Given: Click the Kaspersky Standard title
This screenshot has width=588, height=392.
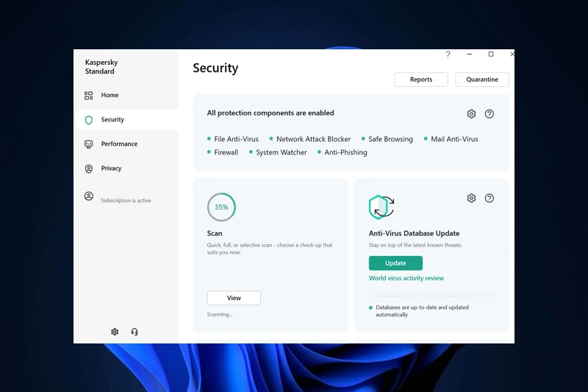Looking at the screenshot, I should [101, 67].
